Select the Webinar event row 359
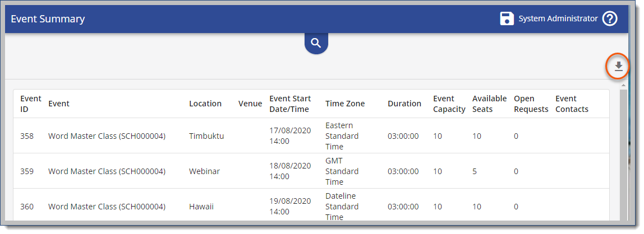Image resolution: width=644 pixels, height=234 pixels. (311, 171)
